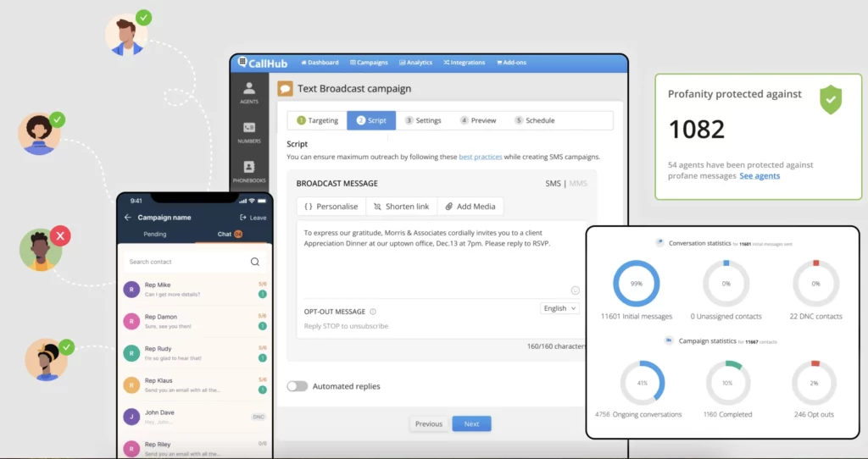Tap Rep Mike's purple avatar
Image resolution: width=868 pixels, height=459 pixels.
point(131,290)
